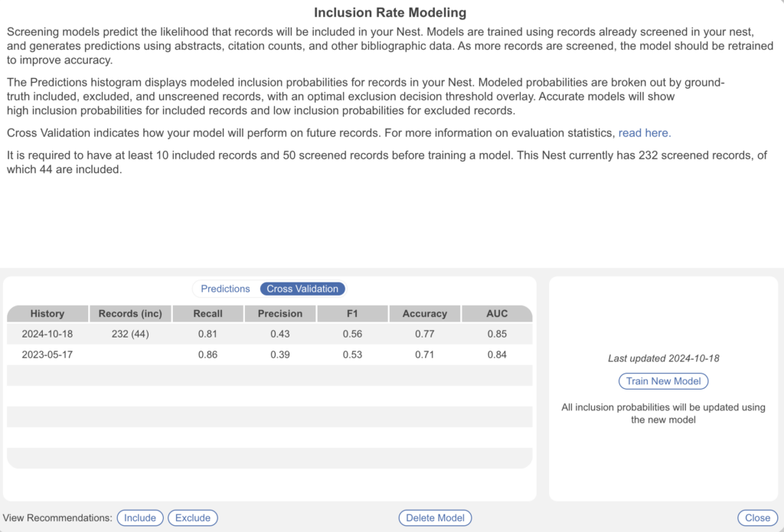This screenshot has height=532, width=784.
Task: Select the Cross Validation tab
Action: [302, 289]
